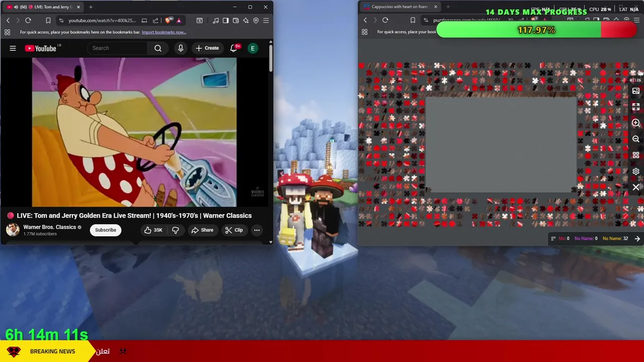The width and height of the screenshot is (644, 362).
Task: Select the 'LIVE: Tom and Jerry' tab
Action: tap(43, 7)
